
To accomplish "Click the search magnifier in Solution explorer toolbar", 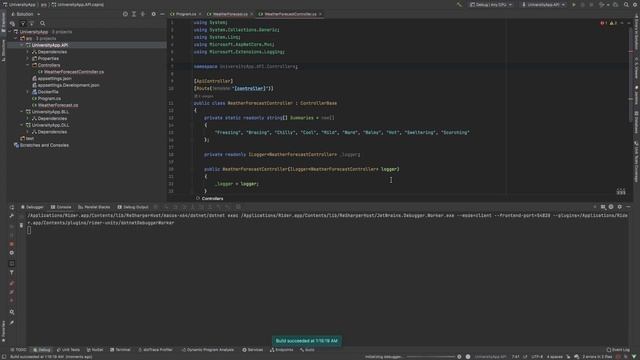I will (x=42, y=23).
